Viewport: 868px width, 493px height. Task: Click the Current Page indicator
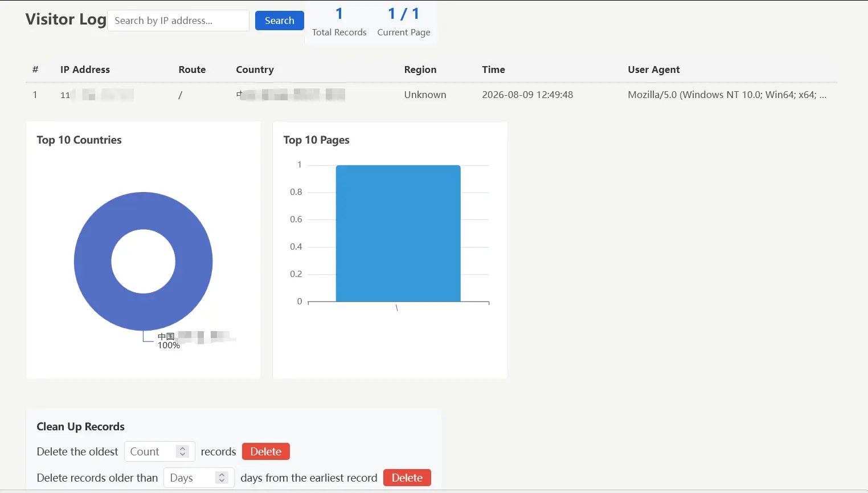tap(404, 22)
